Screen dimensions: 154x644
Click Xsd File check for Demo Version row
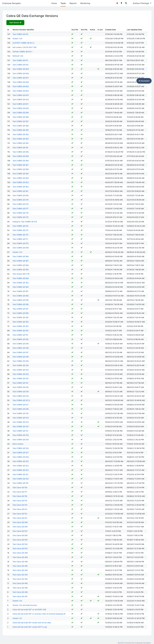72,444
